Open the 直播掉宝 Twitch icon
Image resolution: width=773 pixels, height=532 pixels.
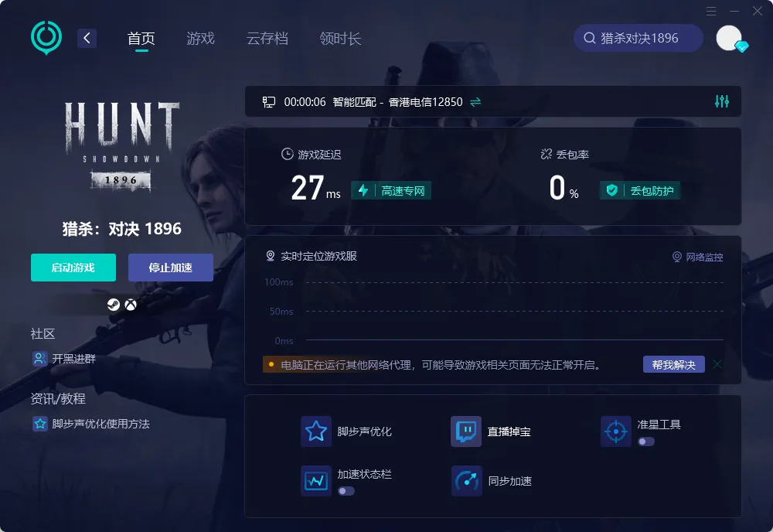466,431
